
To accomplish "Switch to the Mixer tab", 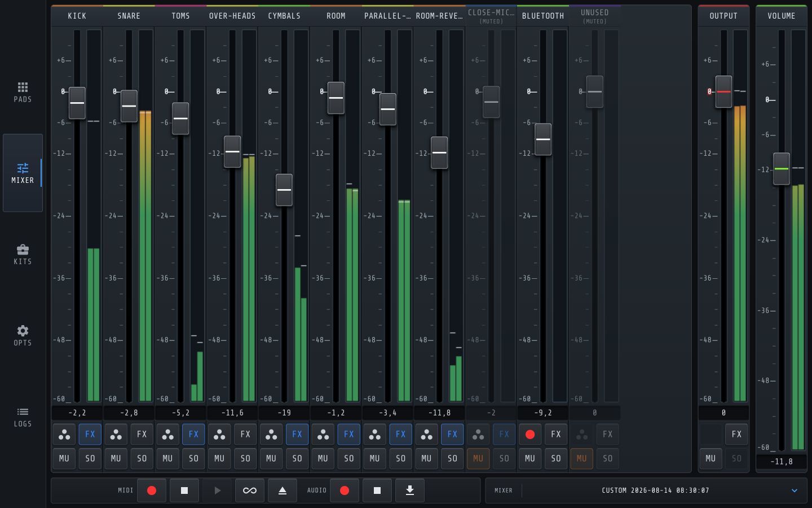I will pyautogui.click(x=23, y=173).
